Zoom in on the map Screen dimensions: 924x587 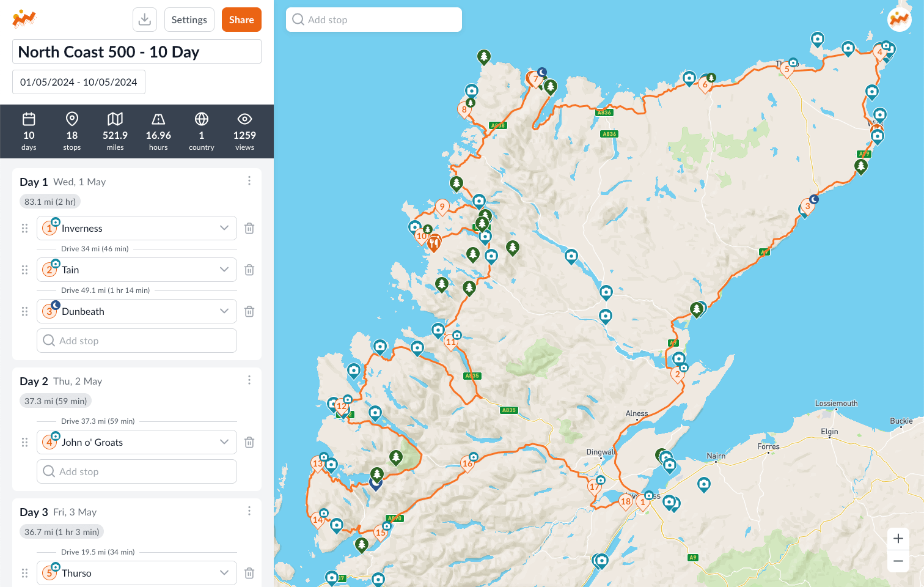click(x=898, y=539)
